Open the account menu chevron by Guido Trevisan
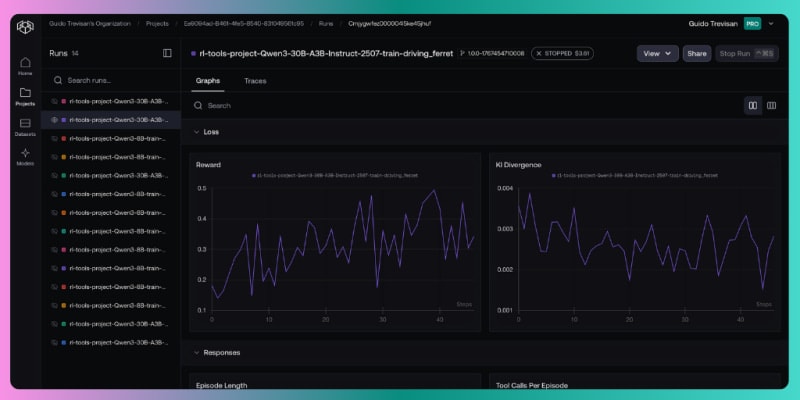Screen dimensions: 800x400 tap(771, 23)
